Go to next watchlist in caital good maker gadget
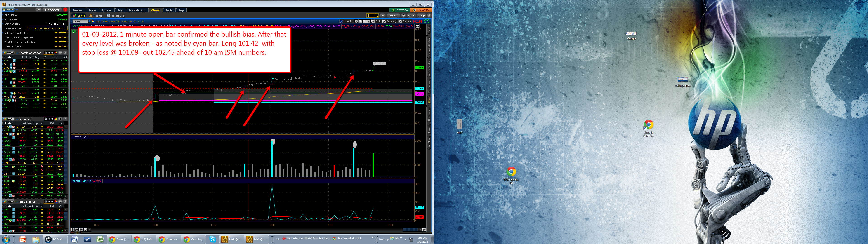The width and height of the screenshot is (868, 244). point(52,202)
